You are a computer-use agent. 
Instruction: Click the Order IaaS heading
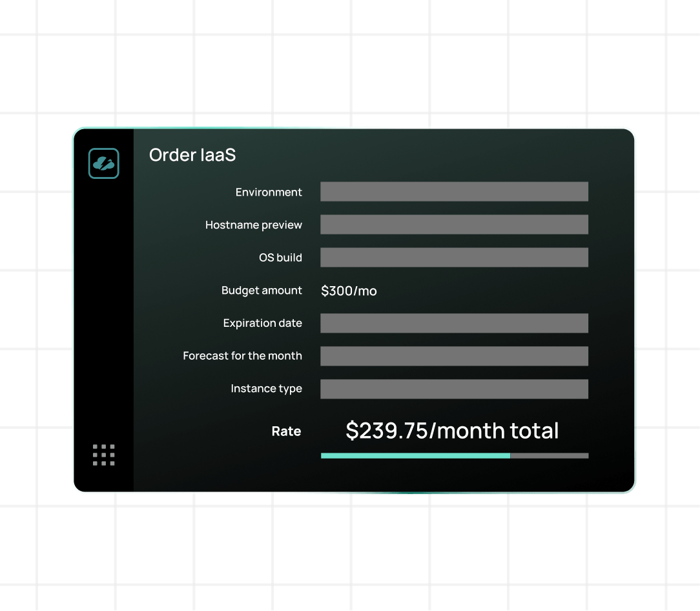[192, 155]
